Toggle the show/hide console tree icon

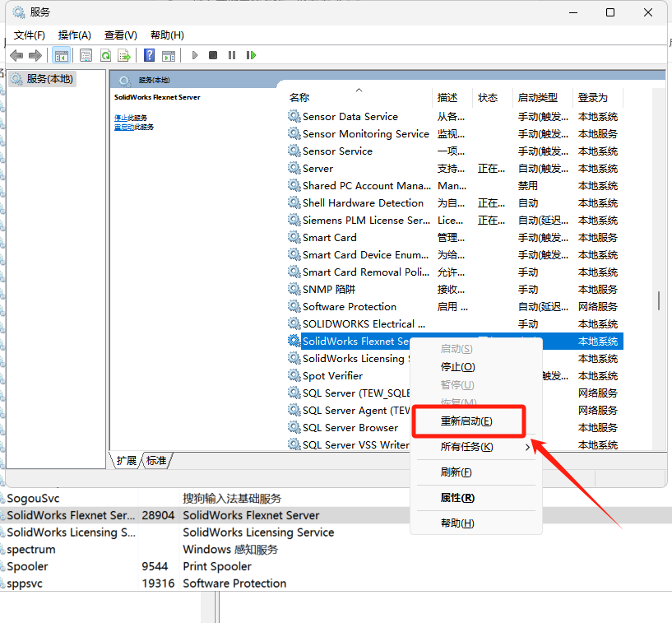click(62, 55)
